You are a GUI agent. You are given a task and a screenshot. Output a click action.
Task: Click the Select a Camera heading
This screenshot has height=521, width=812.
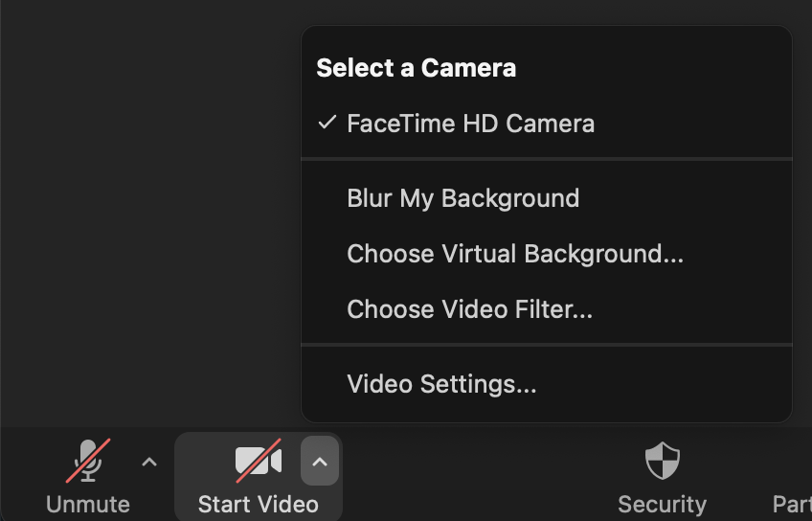[416, 68]
